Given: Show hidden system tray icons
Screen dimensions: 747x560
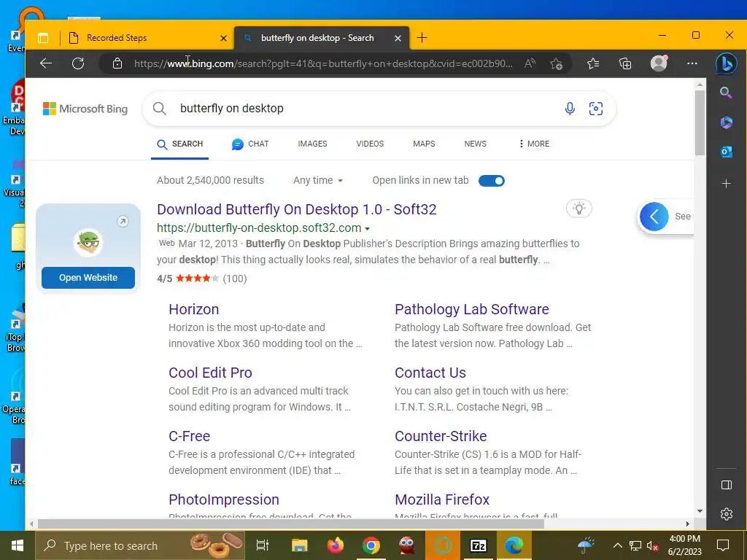Looking at the screenshot, I should tap(617, 545).
